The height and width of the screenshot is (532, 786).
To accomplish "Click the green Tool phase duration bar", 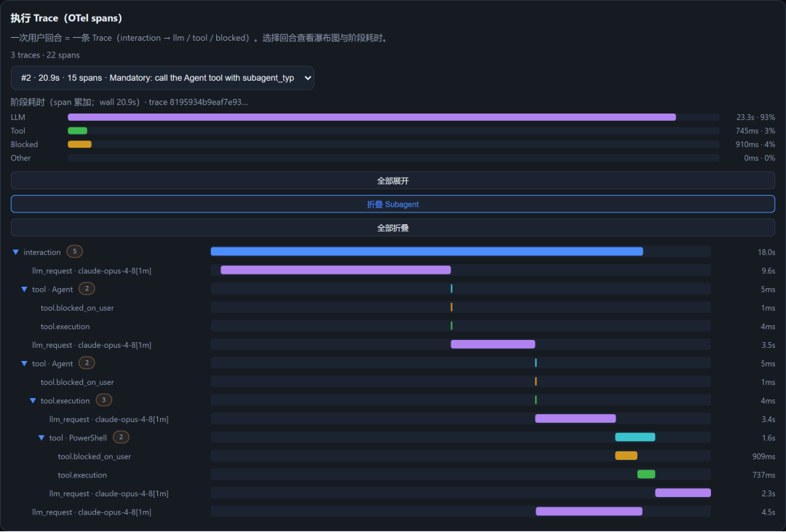I will (x=78, y=130).
